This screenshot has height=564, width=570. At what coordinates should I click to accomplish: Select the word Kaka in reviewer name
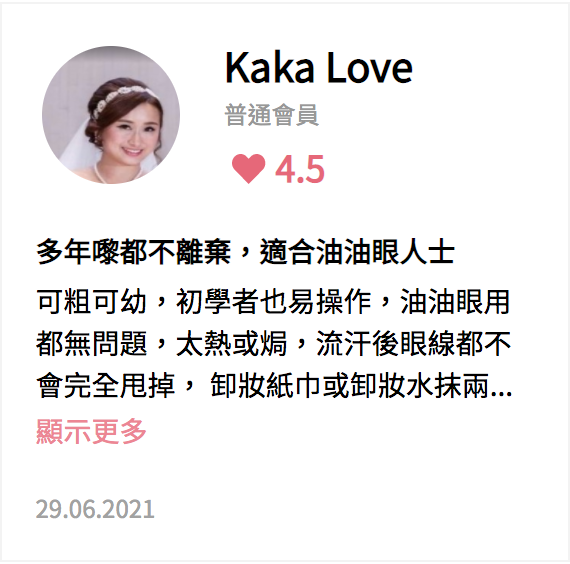269,68
